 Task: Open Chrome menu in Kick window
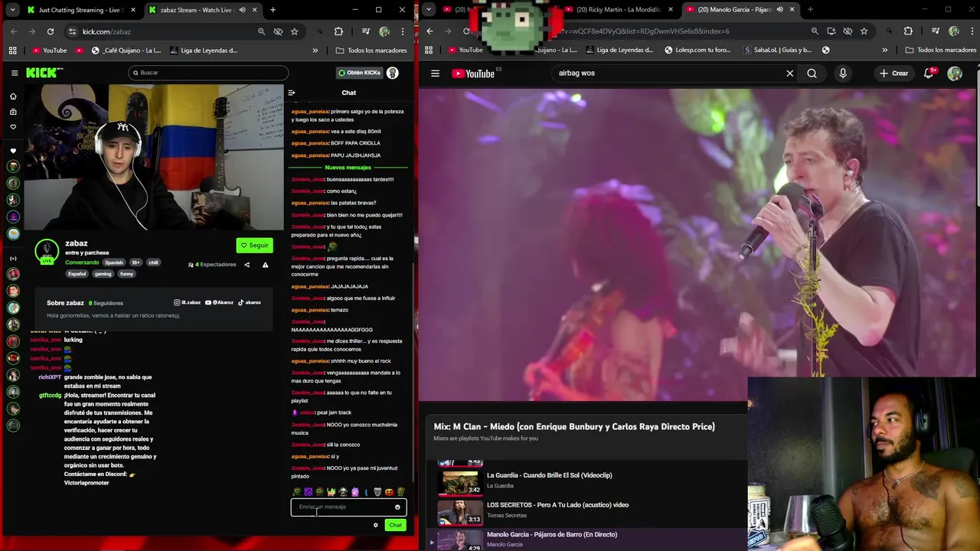pos(403,31)
